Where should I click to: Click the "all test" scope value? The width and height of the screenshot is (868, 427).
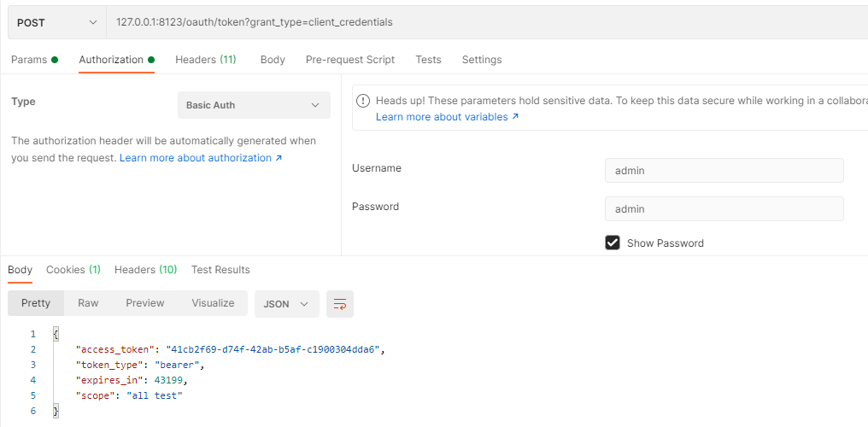point(155,396)
